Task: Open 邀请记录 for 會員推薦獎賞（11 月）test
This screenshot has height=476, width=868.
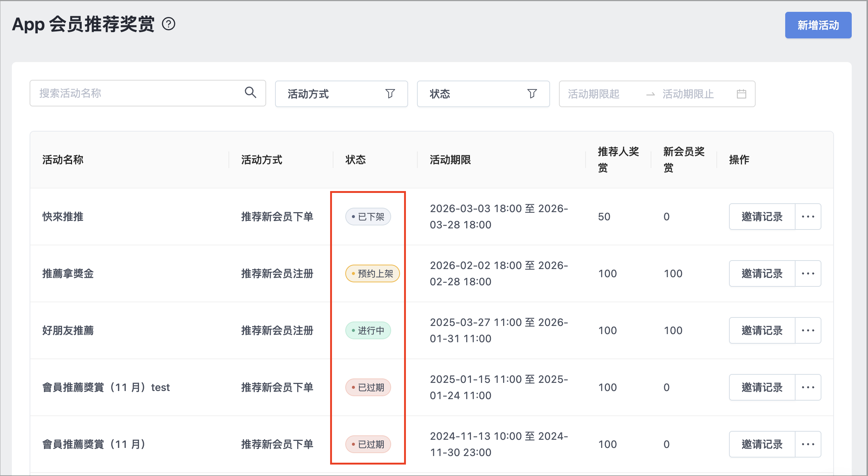Action: coord(762,387)
